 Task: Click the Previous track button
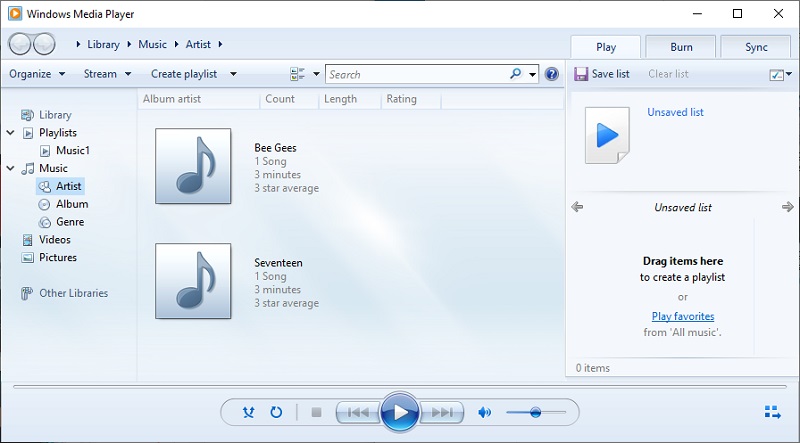pos(358,412)
